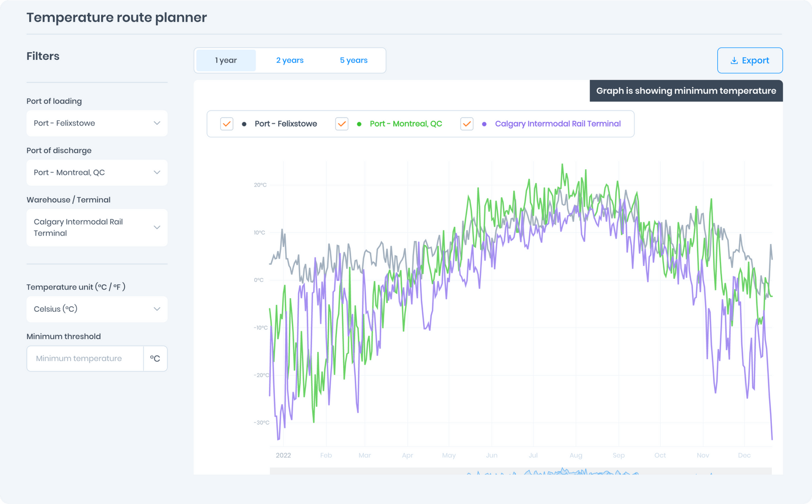This screenshot has height=504, width=812.
Task: Click the chevron on Port of loading selector
Action: (x=157, y=123)
